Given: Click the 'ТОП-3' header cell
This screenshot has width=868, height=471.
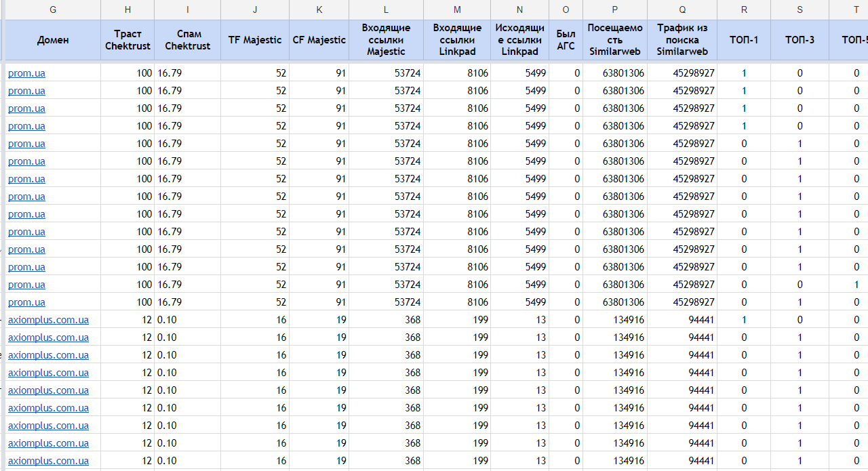Looking at the screenshot, I should click(800, 40).
